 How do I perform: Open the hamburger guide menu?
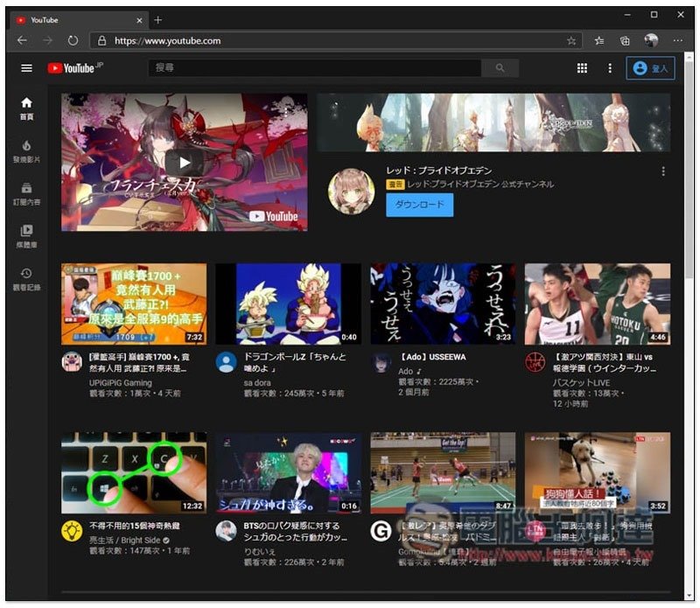pos(26,68)
